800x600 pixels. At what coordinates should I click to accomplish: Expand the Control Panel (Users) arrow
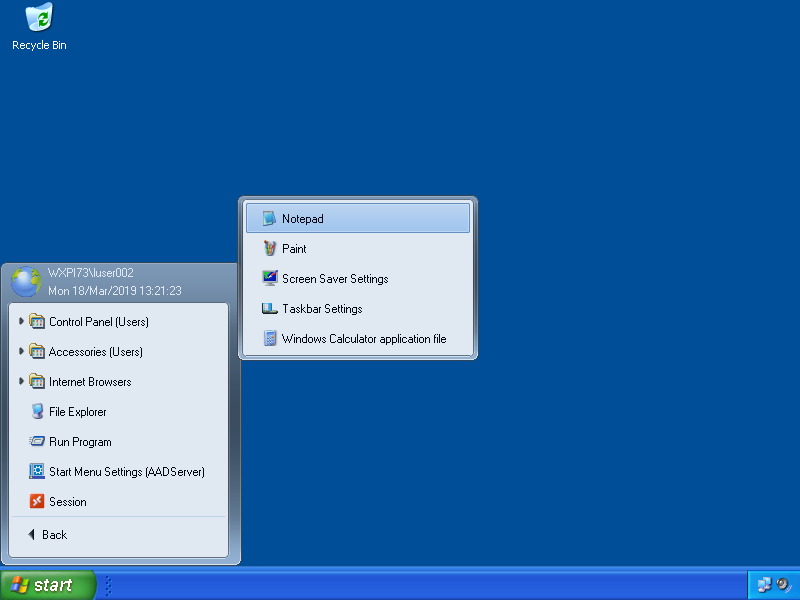21,321
